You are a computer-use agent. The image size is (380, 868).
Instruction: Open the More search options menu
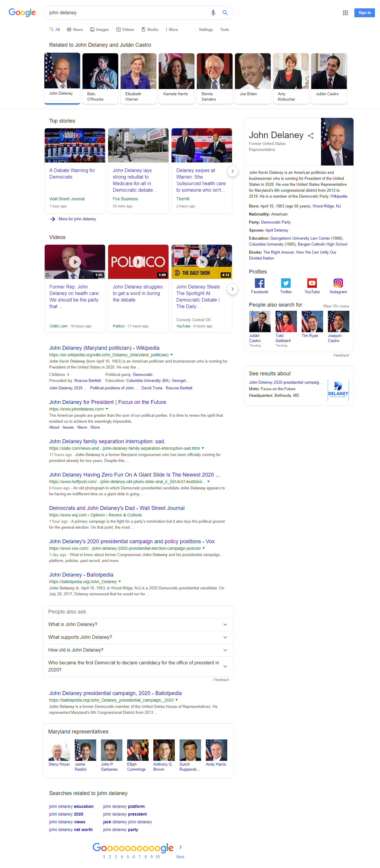click(172, 30)
